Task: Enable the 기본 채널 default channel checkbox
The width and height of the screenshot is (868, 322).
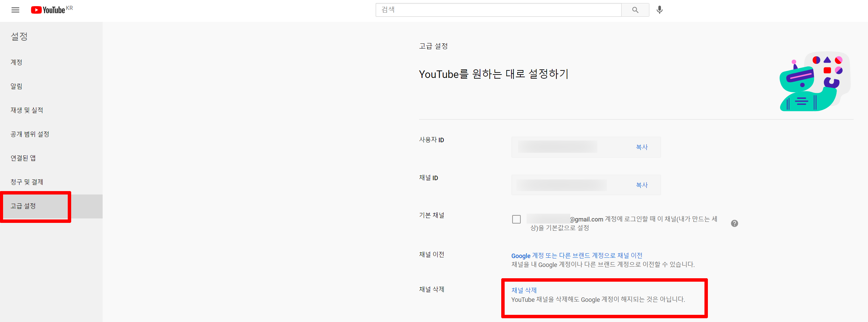Action: (516, 219)
